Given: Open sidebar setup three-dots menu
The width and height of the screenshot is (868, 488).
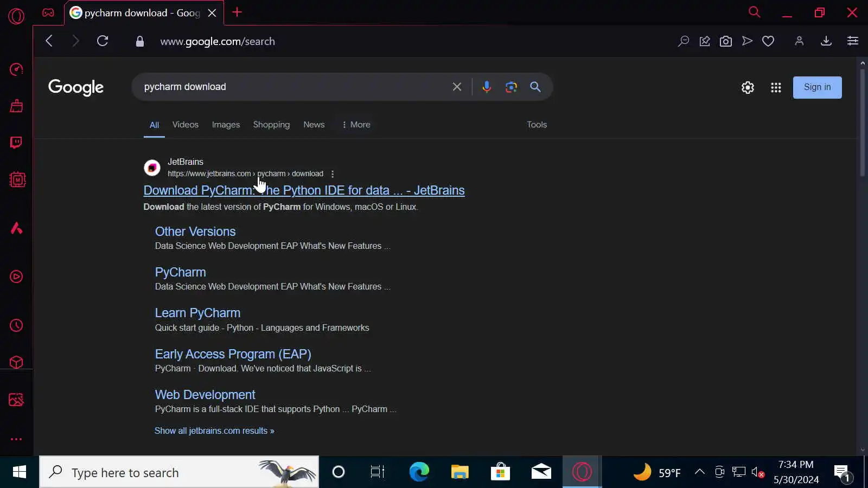Looking at the screenshot, I should point(16,439).
